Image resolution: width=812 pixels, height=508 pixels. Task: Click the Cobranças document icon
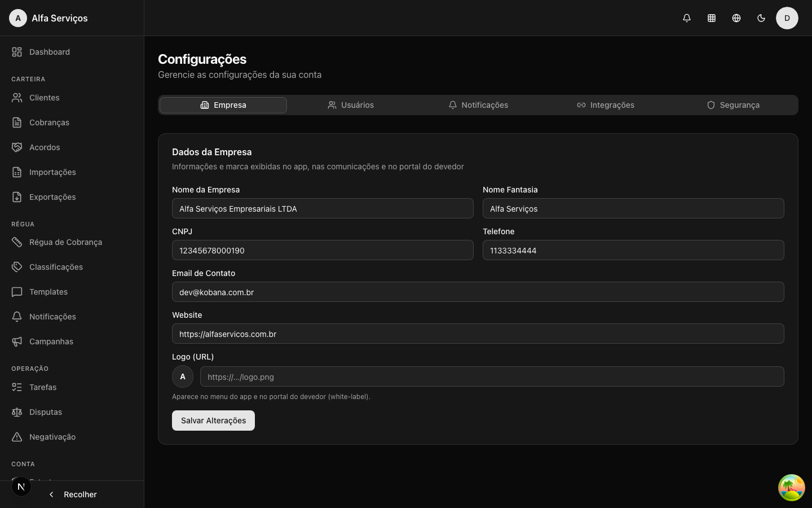tap(17, 122)
